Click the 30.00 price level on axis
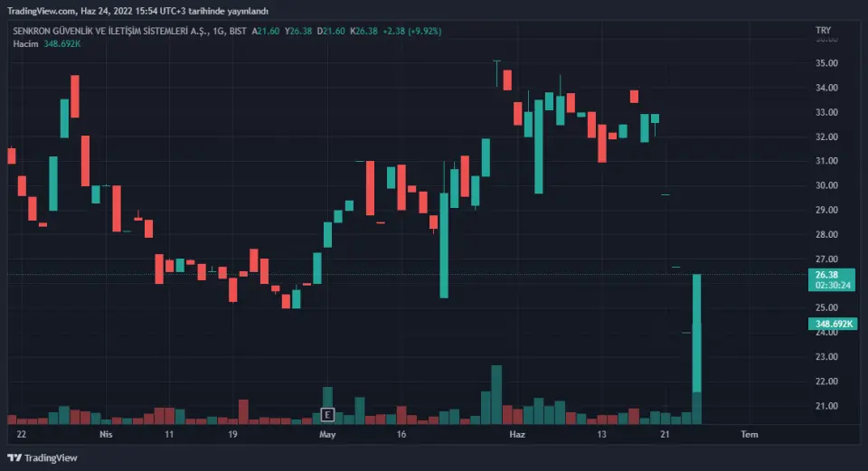Viewport: 868px width, 471px height. [x=826, y=185]
